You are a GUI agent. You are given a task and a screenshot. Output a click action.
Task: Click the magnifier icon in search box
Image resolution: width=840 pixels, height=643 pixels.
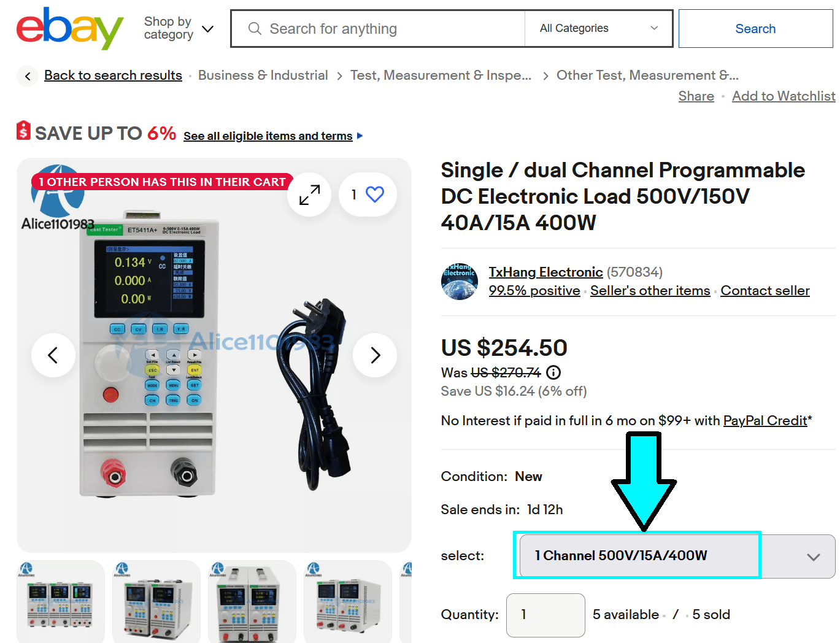pyautogui.click(x=255, y=29)
